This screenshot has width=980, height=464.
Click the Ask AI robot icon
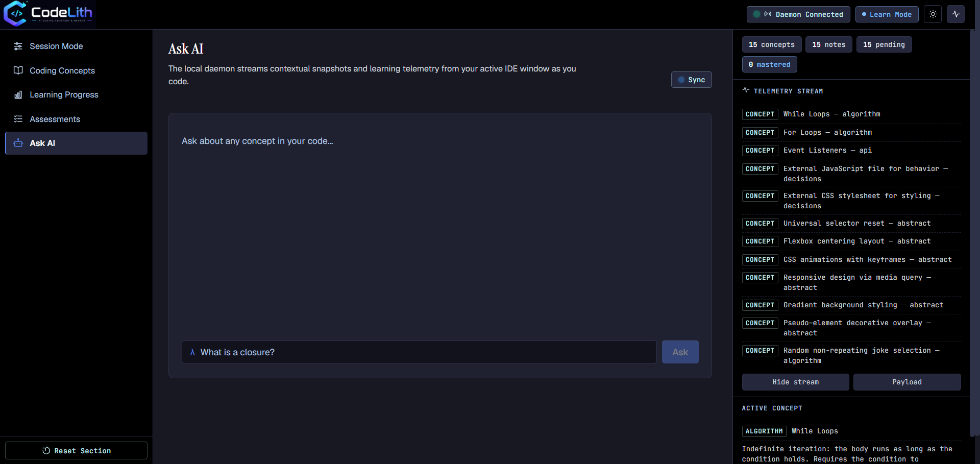(18, 143)
